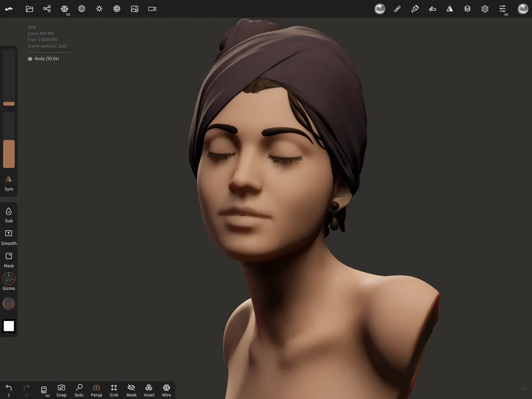Select the Gizmo tool

pos(9,281)
